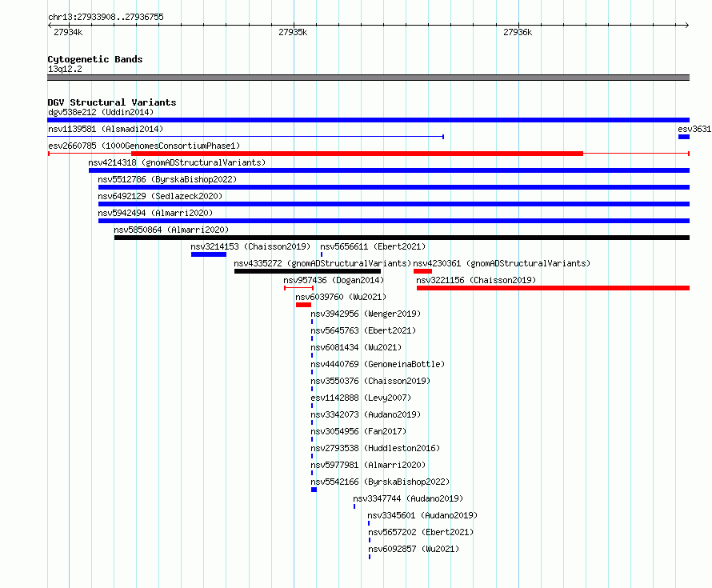Click nsv3942956 (Wenger2019) label

(x=366, y=314)
